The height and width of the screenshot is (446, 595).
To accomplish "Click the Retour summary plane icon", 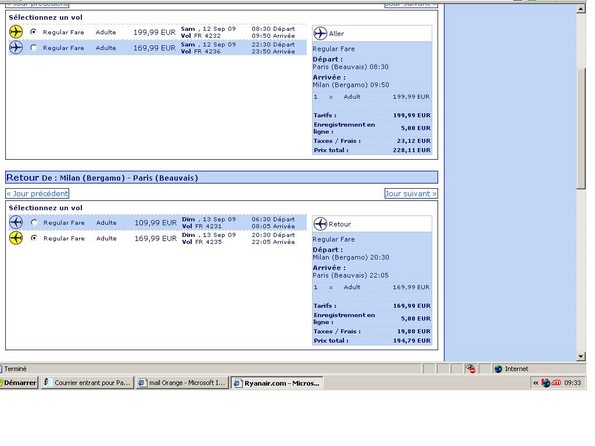I will tap(320, 224).
